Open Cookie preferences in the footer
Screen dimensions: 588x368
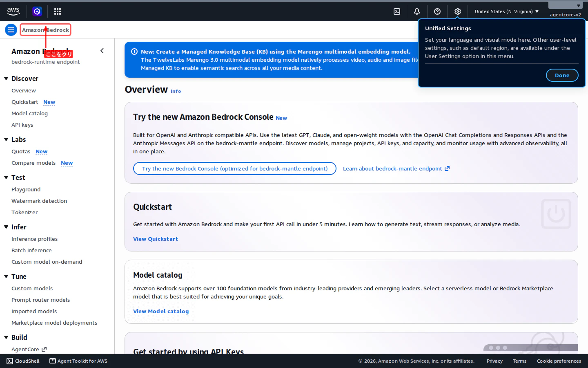pos(559,361)
